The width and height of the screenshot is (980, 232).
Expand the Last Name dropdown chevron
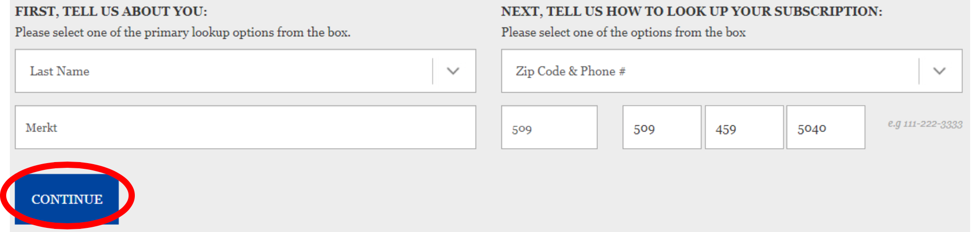click(x=453, y=71)
